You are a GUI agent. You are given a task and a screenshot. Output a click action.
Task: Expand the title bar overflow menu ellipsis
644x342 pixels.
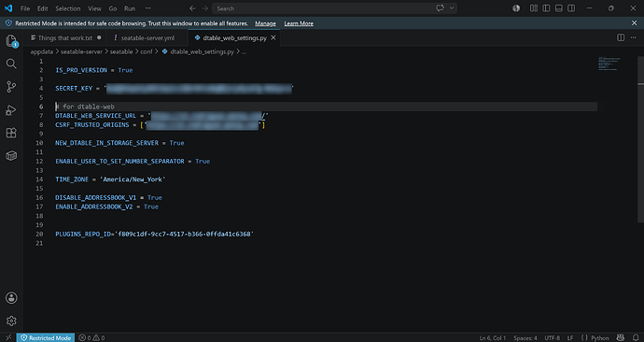tap(147, 8)
